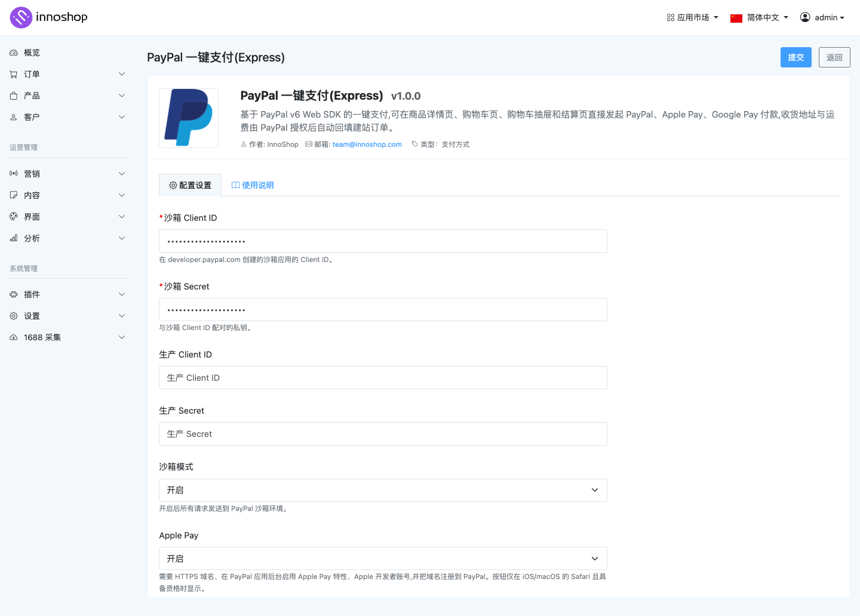
Task: Expand the 产品 sidebar menu chevron
Action: click(x=122, y=96)
